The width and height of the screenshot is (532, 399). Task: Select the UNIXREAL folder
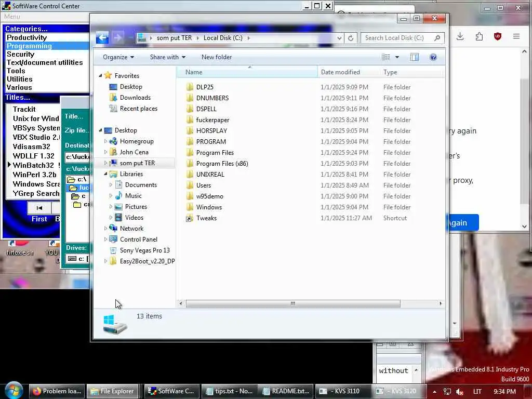point(210,175)
